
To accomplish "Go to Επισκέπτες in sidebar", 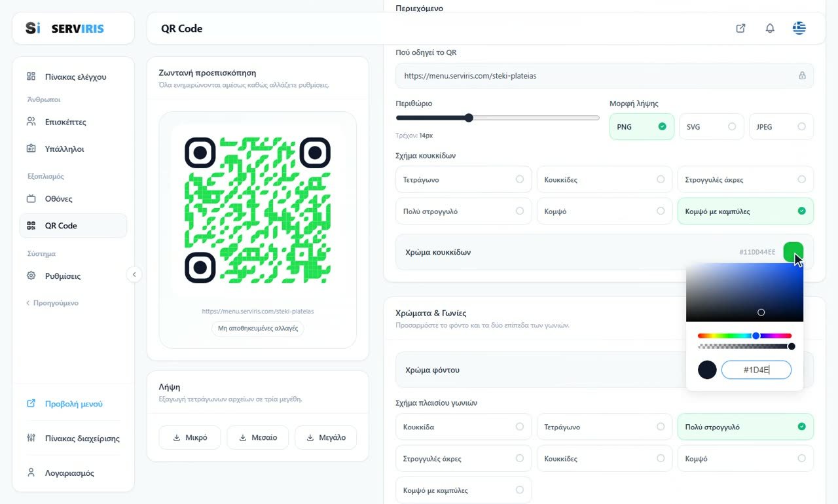I will [x=73, y=122].
